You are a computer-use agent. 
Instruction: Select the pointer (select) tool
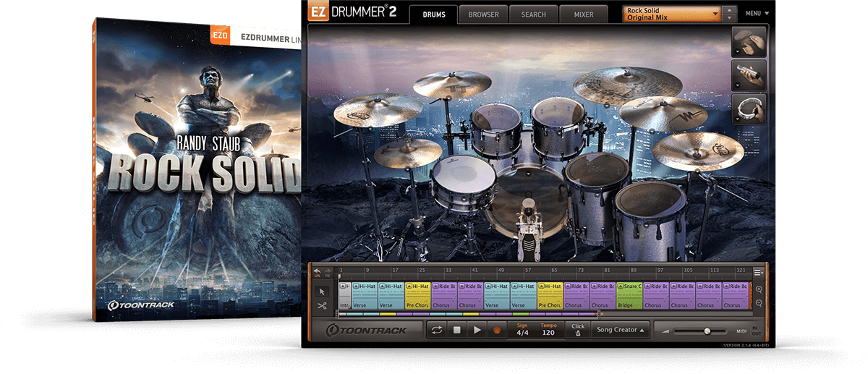321,292
